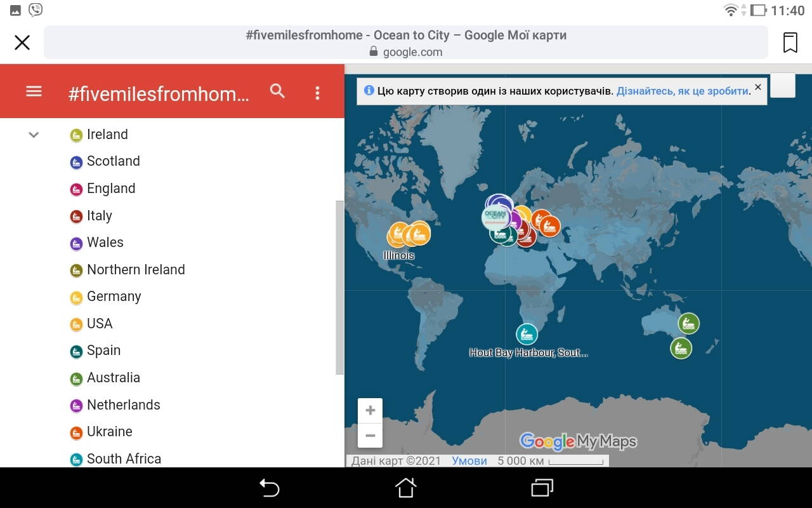Image resolution: width=812 pixels, height=508 pixels.
Task: Tap the Android back arrow button
Action: (x=270, y=488)
